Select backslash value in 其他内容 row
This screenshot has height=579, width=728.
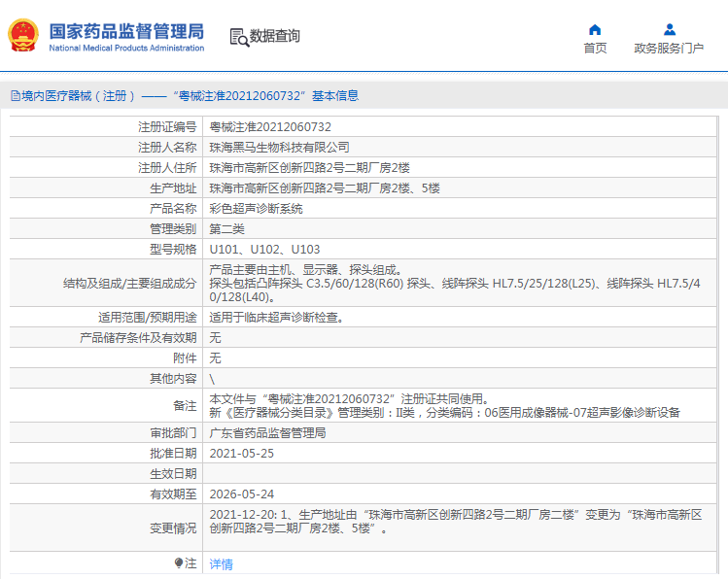tap(212, 379)
